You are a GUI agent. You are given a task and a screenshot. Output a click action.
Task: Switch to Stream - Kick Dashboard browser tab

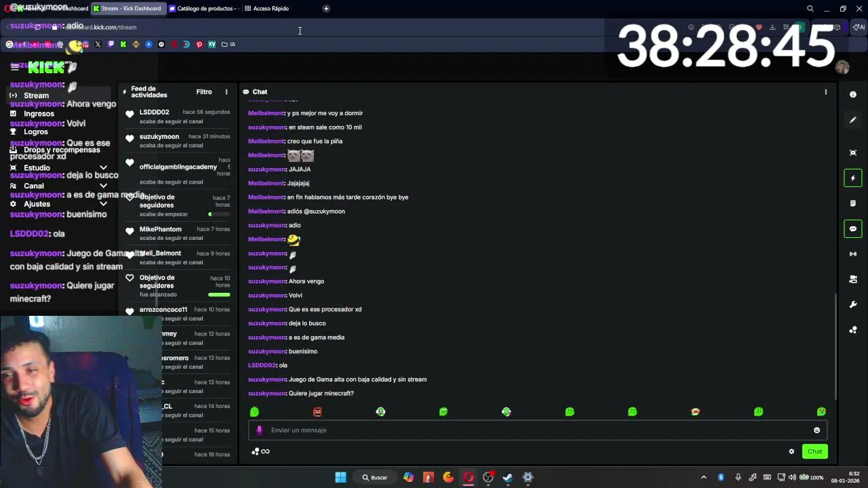127,8
